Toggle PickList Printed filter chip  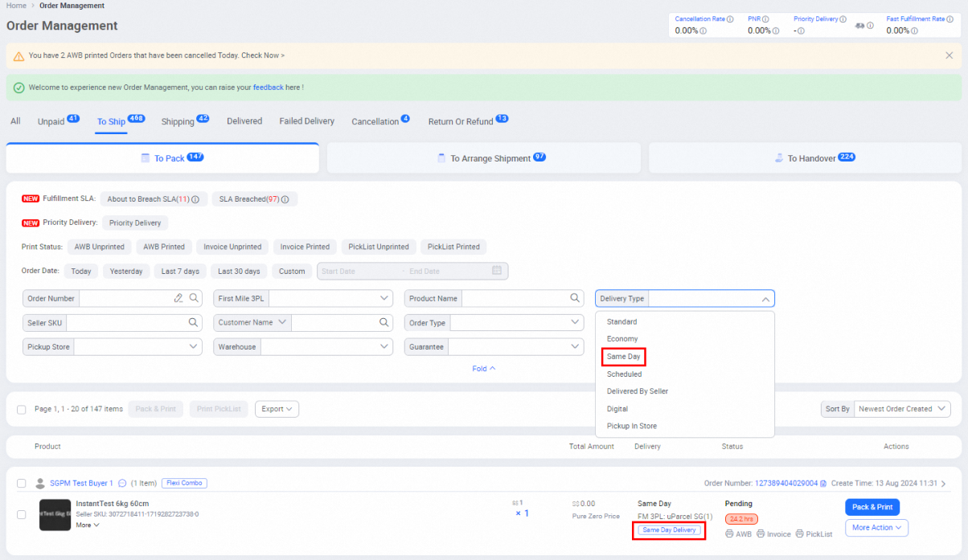(x=453, y=247)
